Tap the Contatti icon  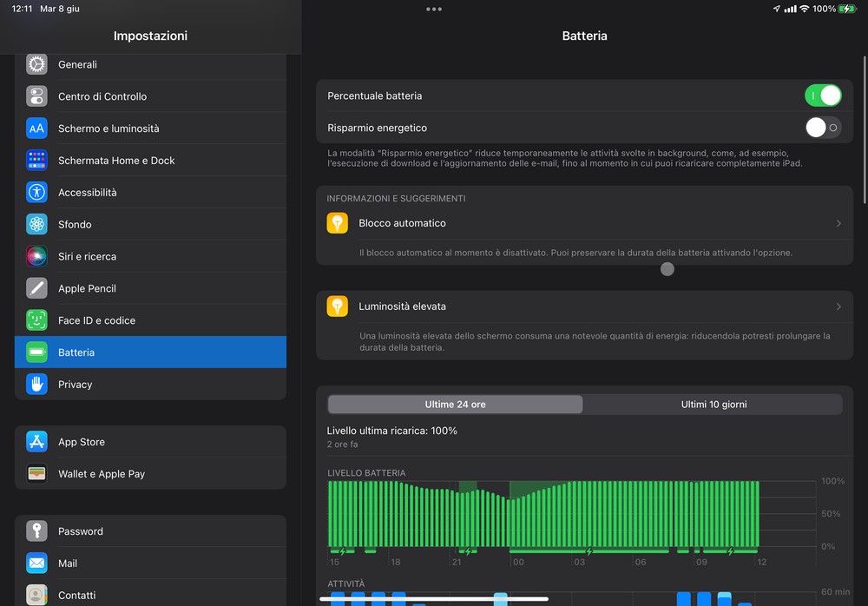(36, 595)
